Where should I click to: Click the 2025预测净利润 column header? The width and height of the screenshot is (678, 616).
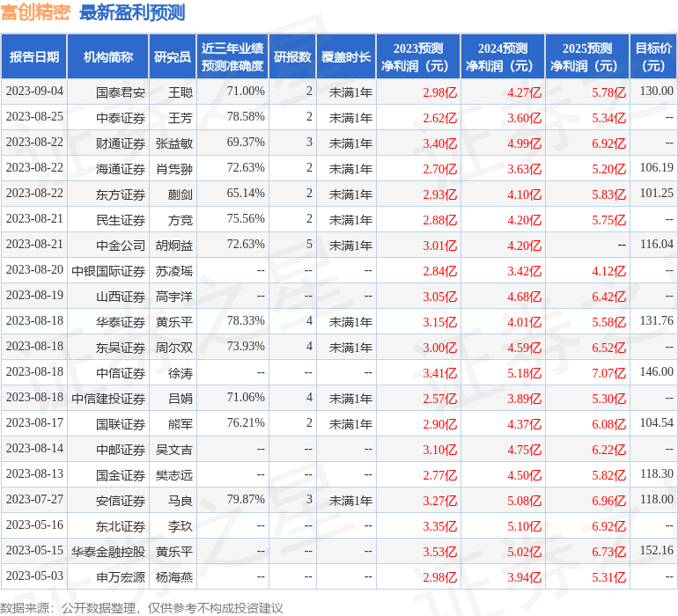click(x=587, y=56)
